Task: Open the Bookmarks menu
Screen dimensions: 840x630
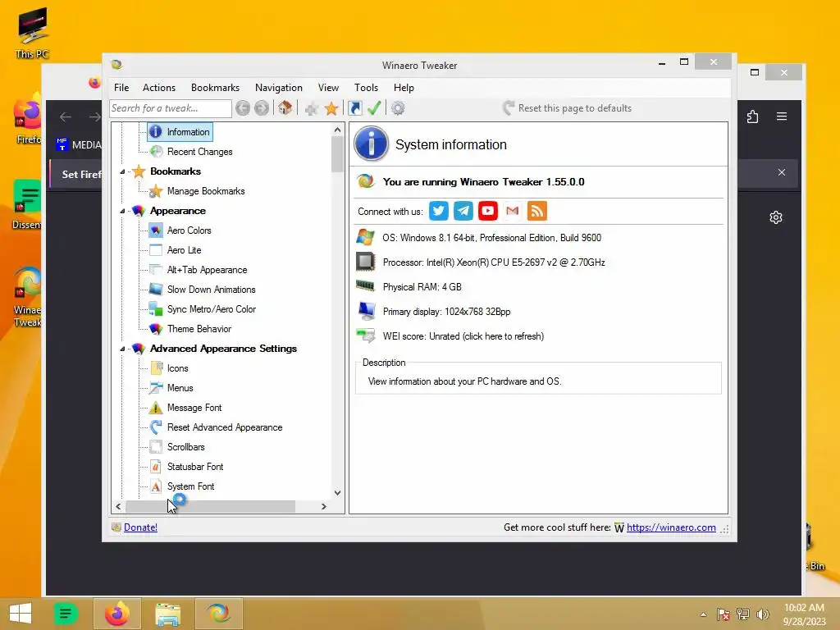Action: (x=216, y=88)
